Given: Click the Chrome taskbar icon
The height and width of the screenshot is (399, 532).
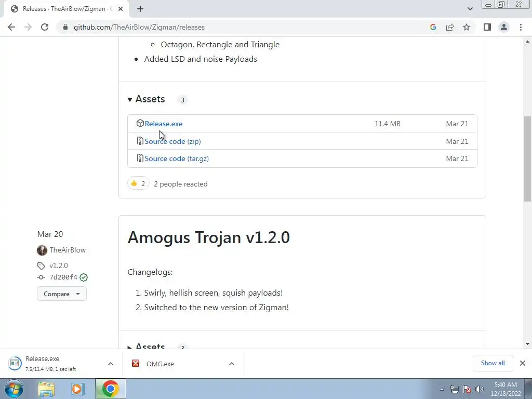Looking at the screenshot, I should pos(110,389).
